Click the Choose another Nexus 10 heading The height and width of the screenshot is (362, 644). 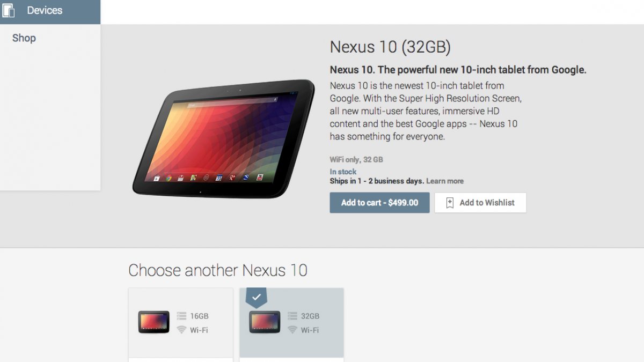pyautogui.click(x=218, y=270)
